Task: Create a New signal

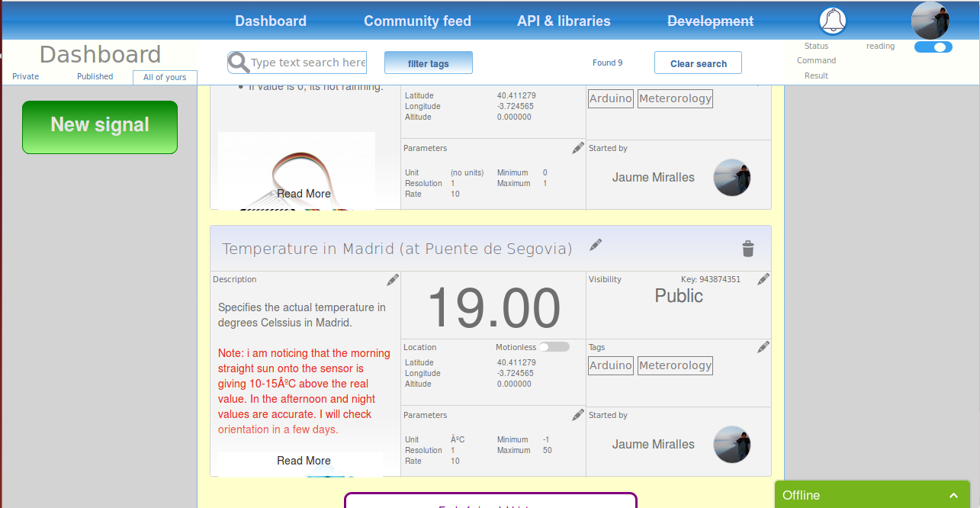Action: point(100,127)
